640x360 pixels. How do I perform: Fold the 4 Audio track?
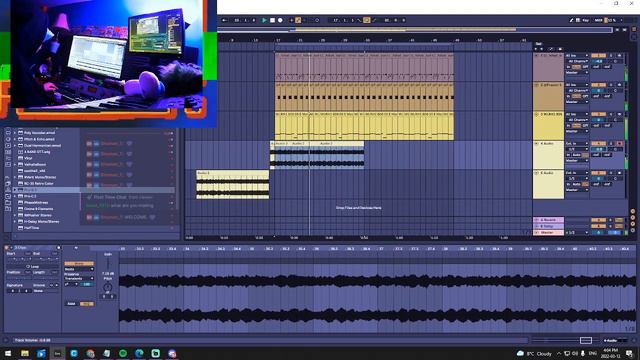point(537,144)
